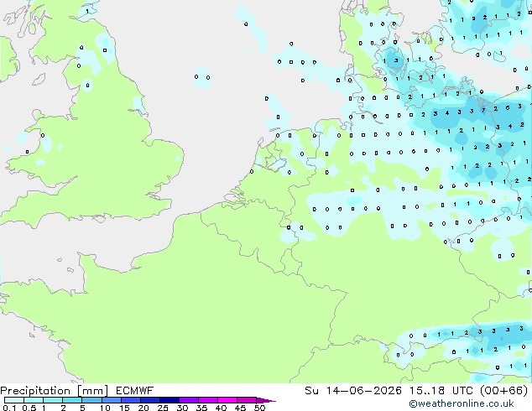Pick the 5–10 mm legend color swatch
This screenshot has width=532, height=411.
[91, 400]
